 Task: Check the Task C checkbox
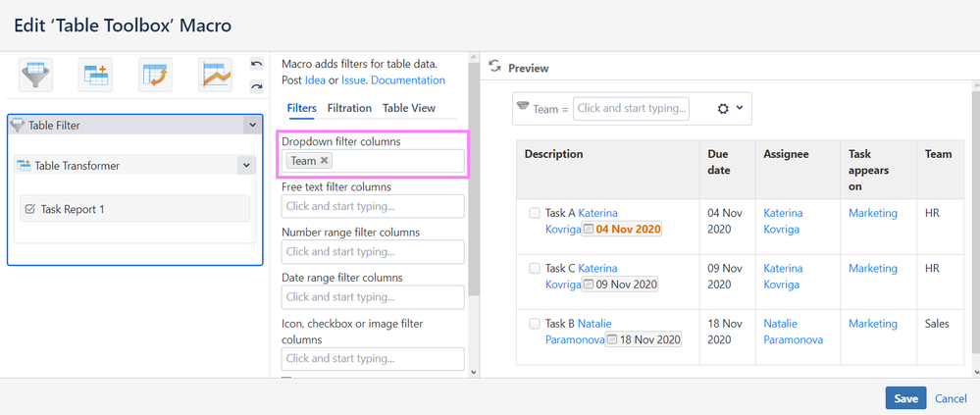click(x=534, y=268)
